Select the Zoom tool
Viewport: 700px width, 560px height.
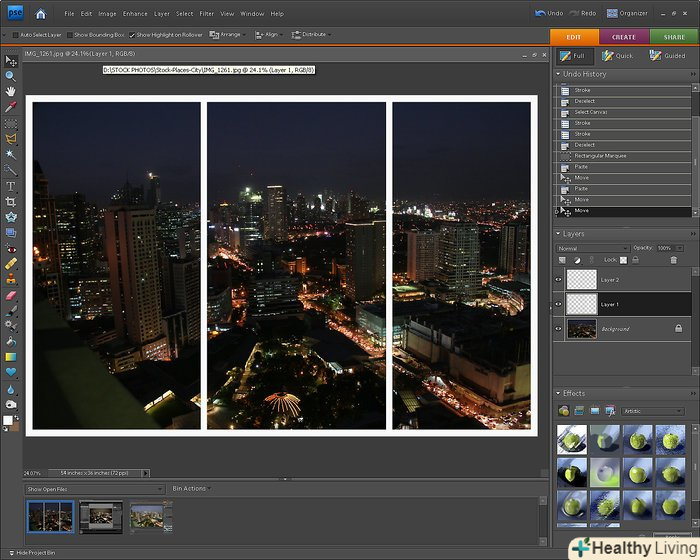coord(10,76)
